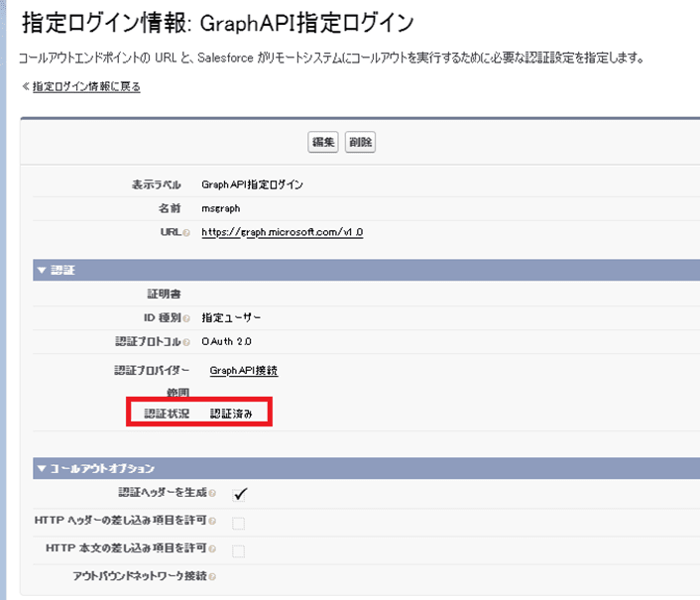Click help icon next to ID 種別

click(186, 318)
